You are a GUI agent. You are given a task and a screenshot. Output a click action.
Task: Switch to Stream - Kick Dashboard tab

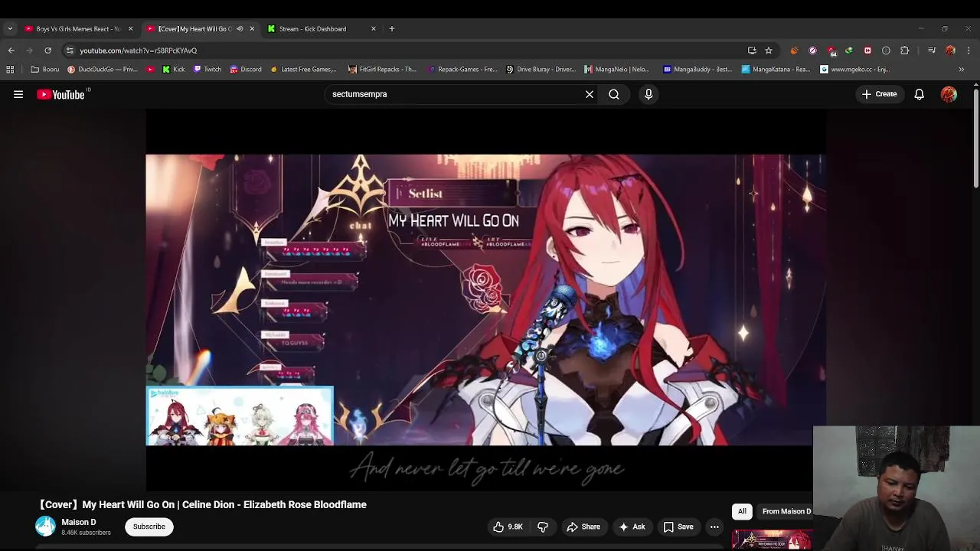pyautogui.click(x=312, y=29)
